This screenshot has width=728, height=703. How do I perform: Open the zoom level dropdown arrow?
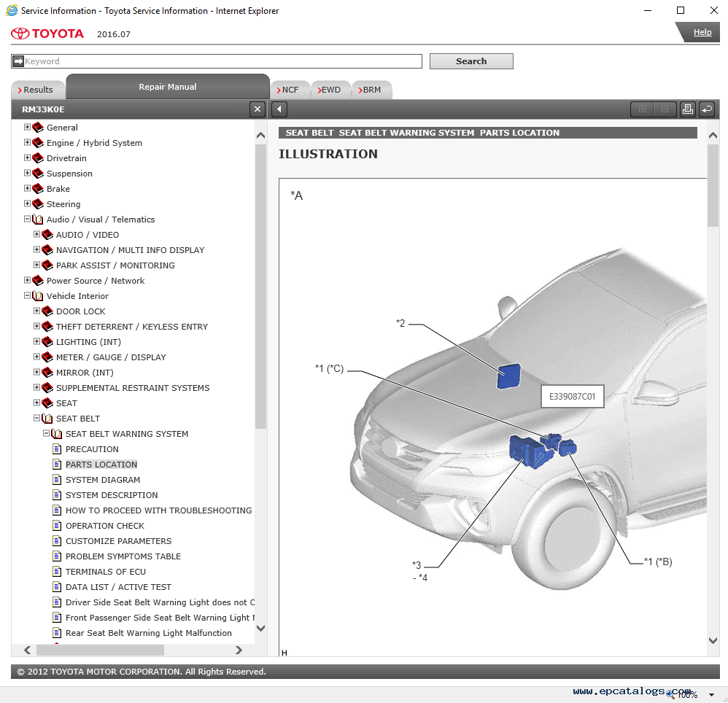(711, 695)
